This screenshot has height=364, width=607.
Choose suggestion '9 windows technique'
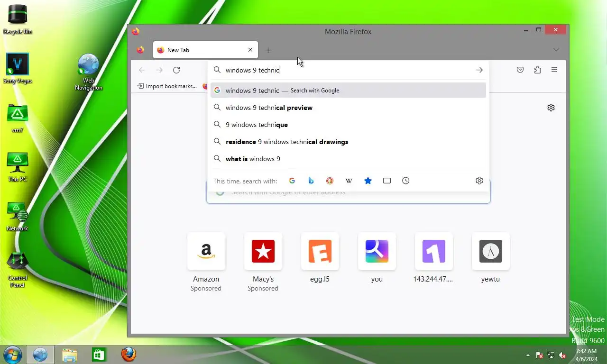tap(348, 125)
